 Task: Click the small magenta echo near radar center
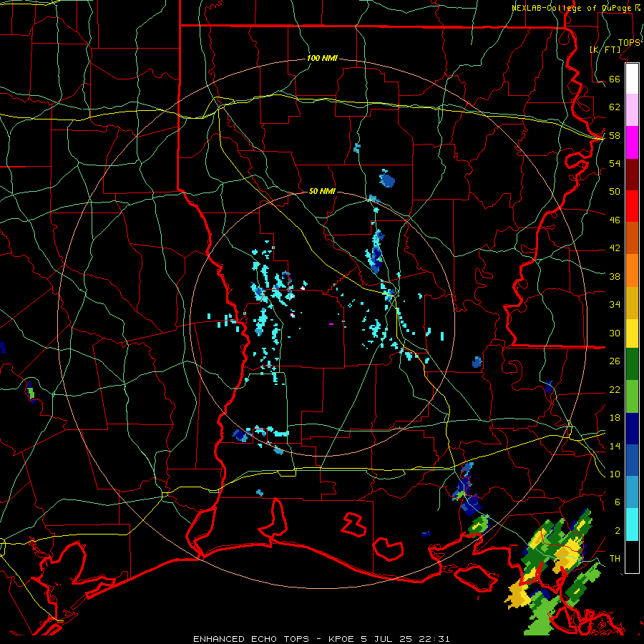[x=331, y=324]
